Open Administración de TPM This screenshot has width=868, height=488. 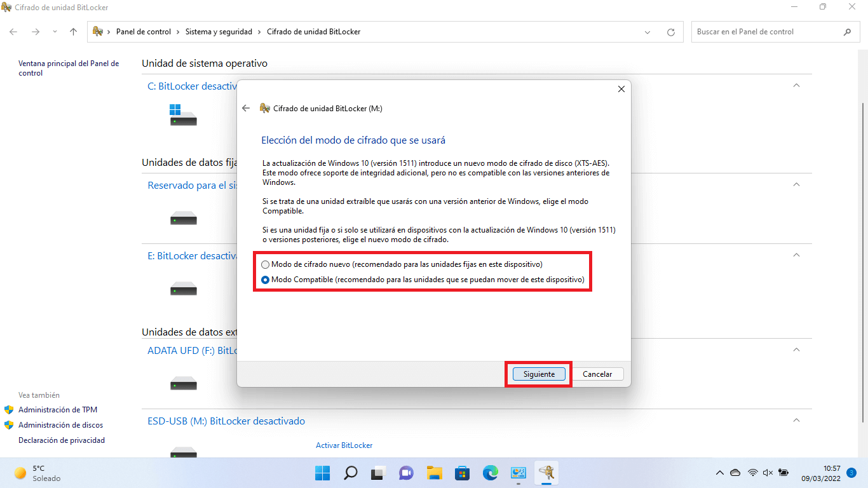(x=58, y=410)
